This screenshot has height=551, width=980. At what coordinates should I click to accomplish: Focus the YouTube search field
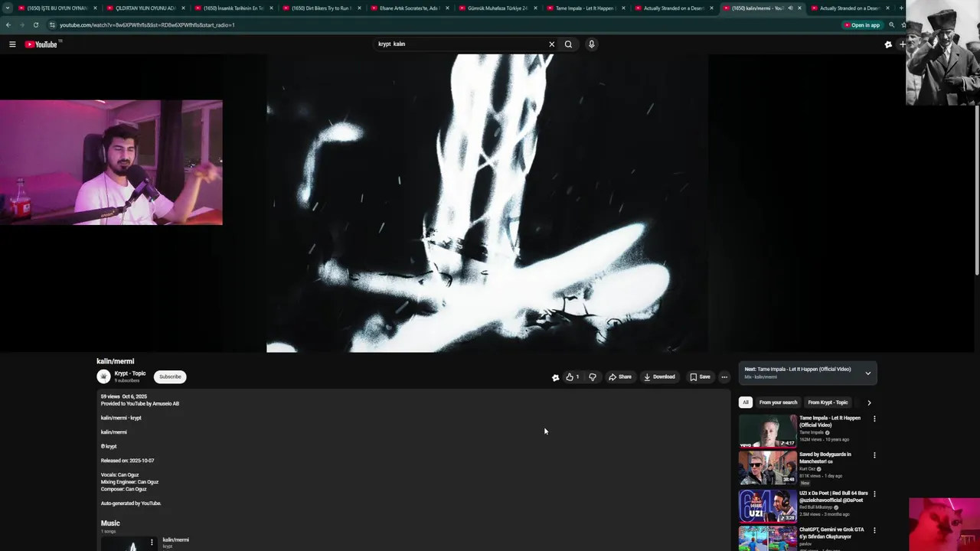click(x=459, y=44)
